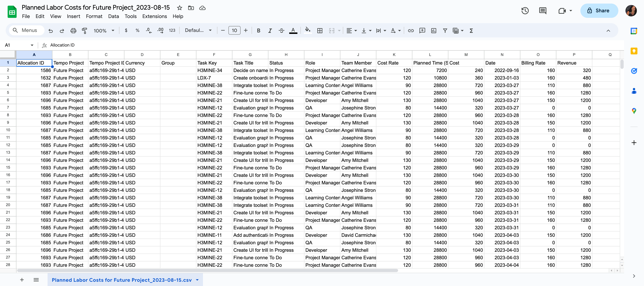This screenshot has width=644, height=286.
Task: Apply italic formatting
Action: tap(270, 30)
